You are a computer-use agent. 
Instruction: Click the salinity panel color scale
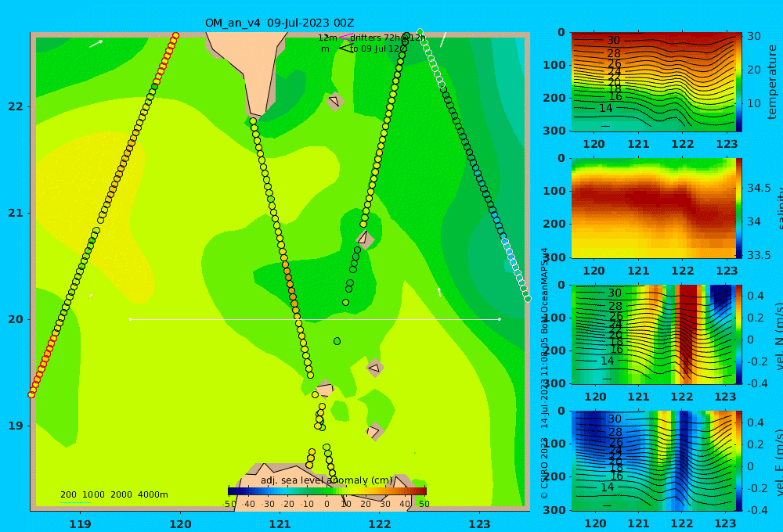pos(739,208)
